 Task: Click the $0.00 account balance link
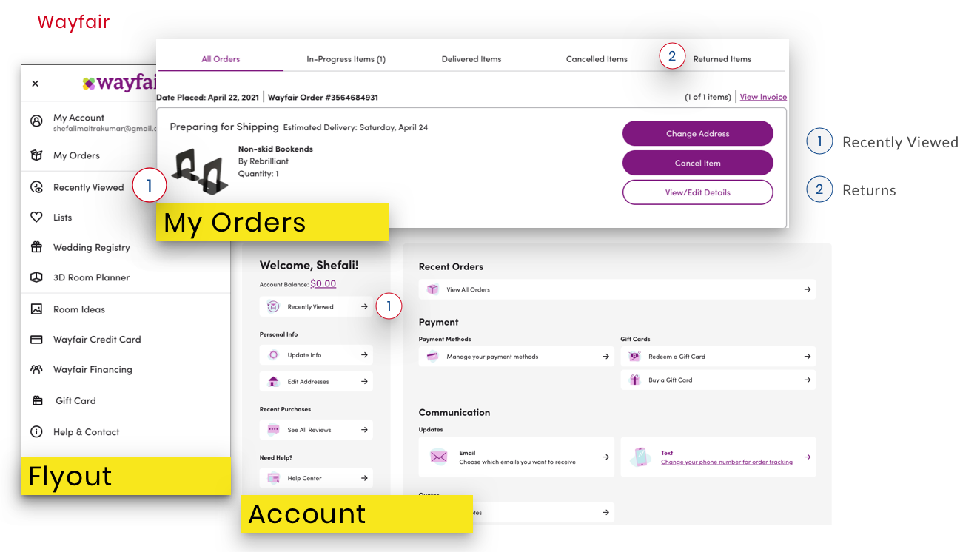point(323,283)
